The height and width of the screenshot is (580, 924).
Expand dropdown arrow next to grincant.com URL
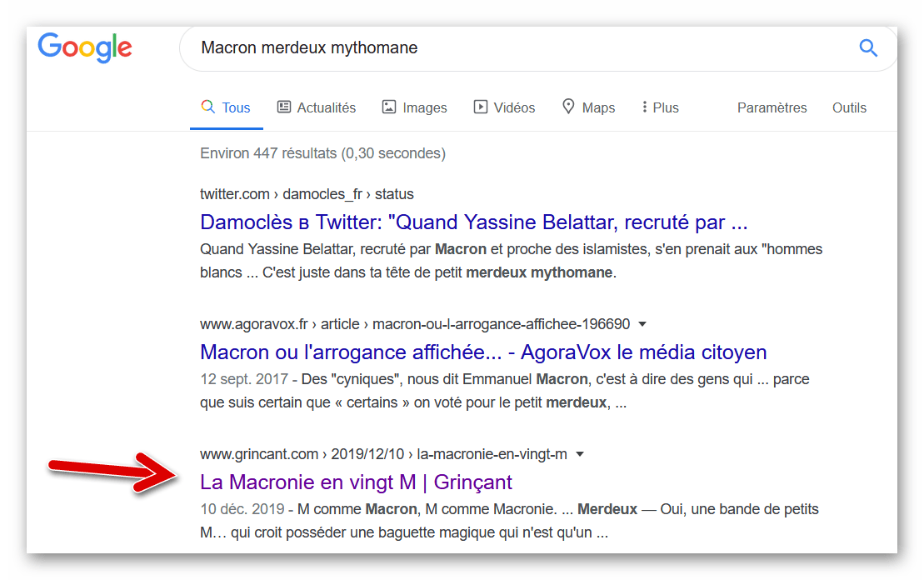pos(580,454)
